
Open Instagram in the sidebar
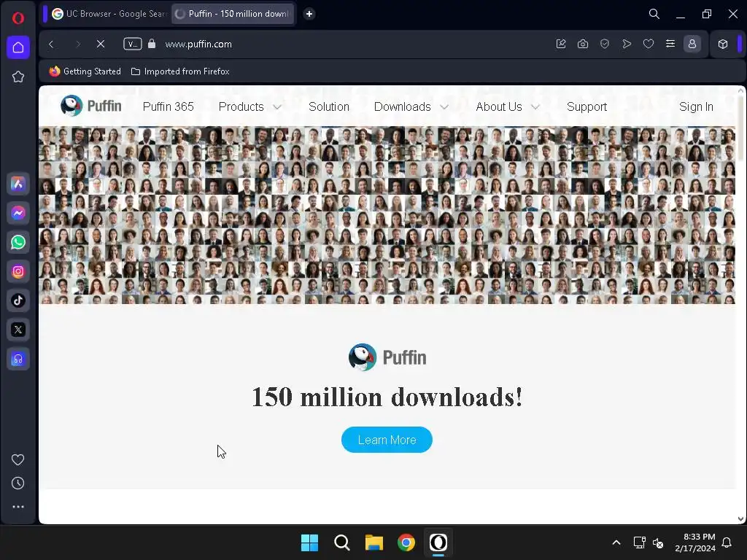(18, 271)
